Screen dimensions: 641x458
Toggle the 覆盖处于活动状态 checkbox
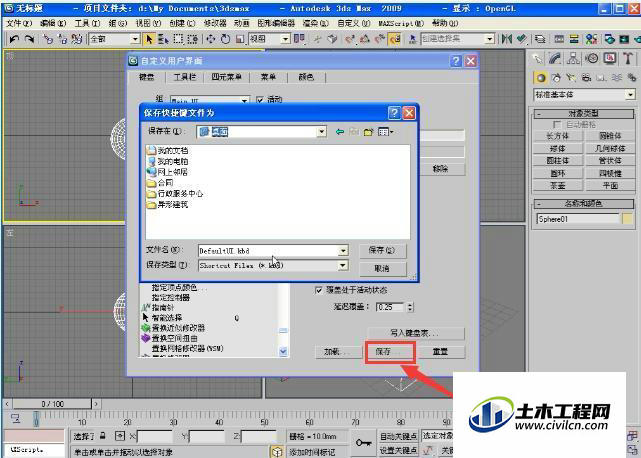tap(319, 290)
